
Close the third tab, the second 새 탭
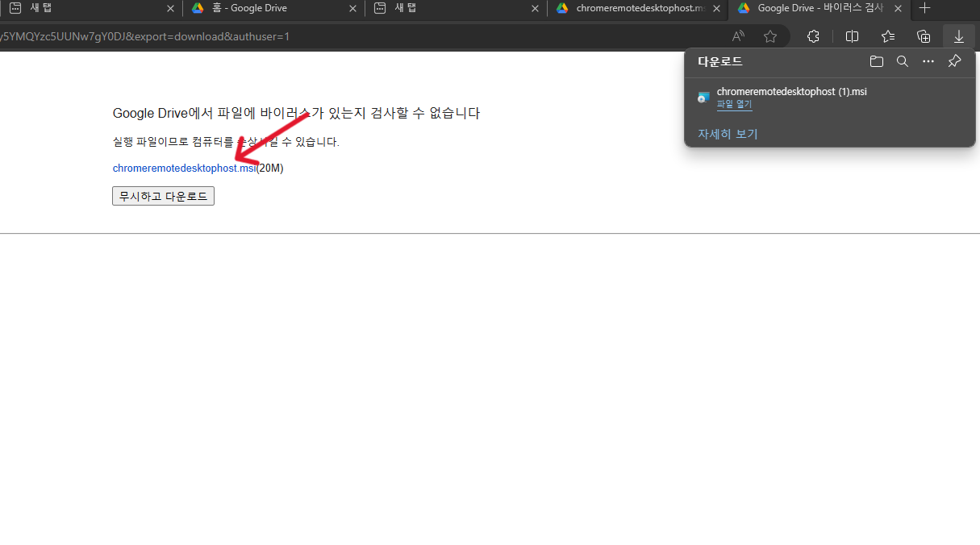[534, 8]
